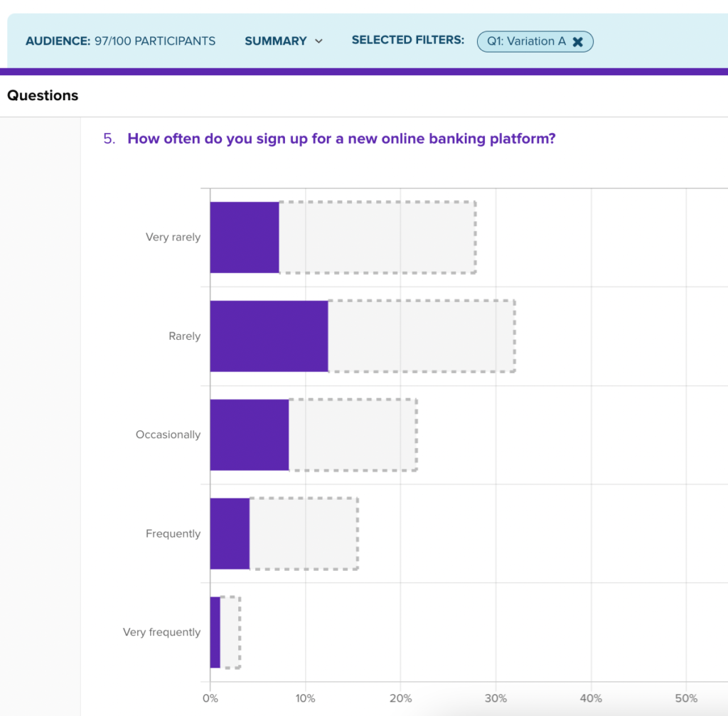Select the purple Very frequently bar
728x716 pixels.
coord(215,632)
